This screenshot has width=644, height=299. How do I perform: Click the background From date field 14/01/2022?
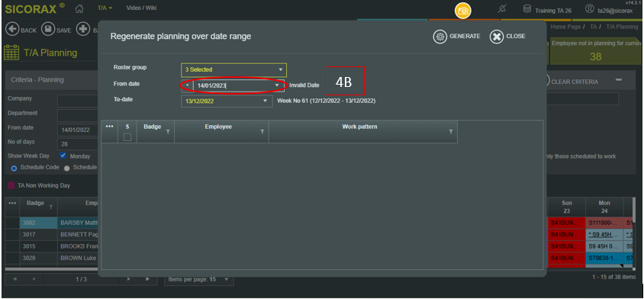(78, 130)
